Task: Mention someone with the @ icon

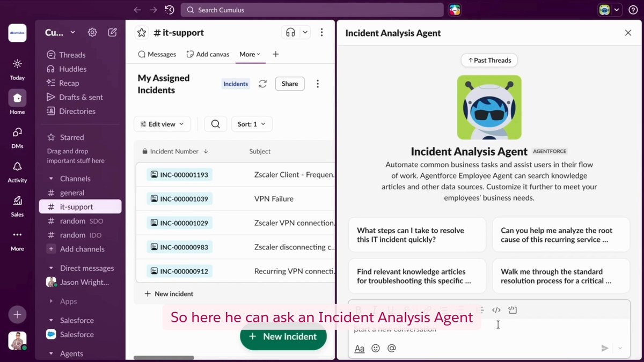Action: 392,348
